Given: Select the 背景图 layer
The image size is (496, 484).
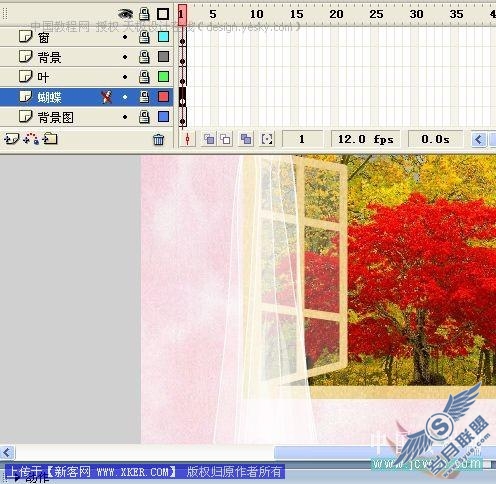Looking at the screenshot, I should (x=86, y=117).
